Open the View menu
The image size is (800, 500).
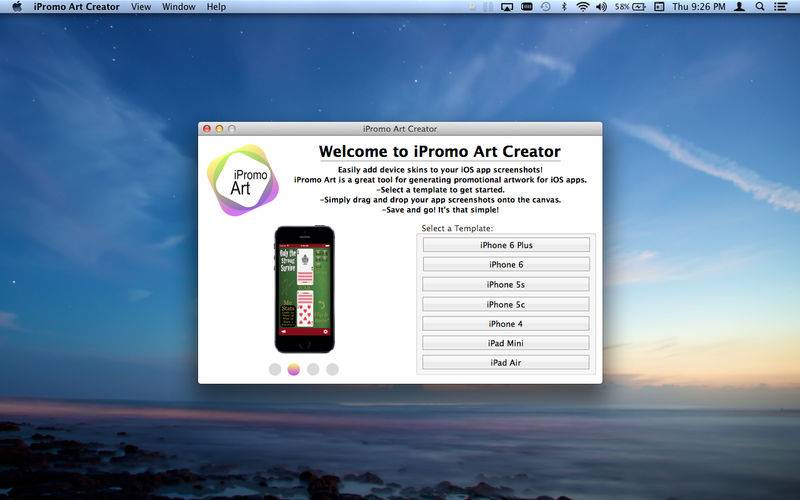[141, 7]
